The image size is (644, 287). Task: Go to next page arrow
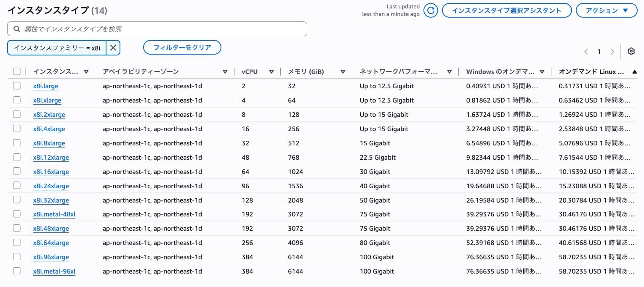[x=612, y=52]
